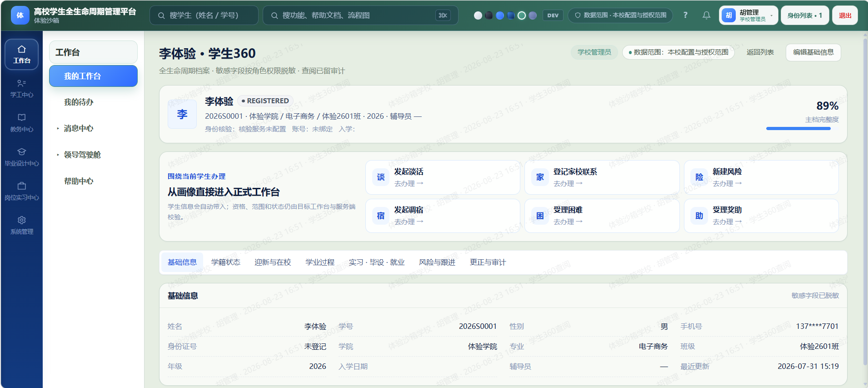This screenshot has width=868, height=388.
Task: Select the bright blue theme swatch
Action: click(500, 15)
